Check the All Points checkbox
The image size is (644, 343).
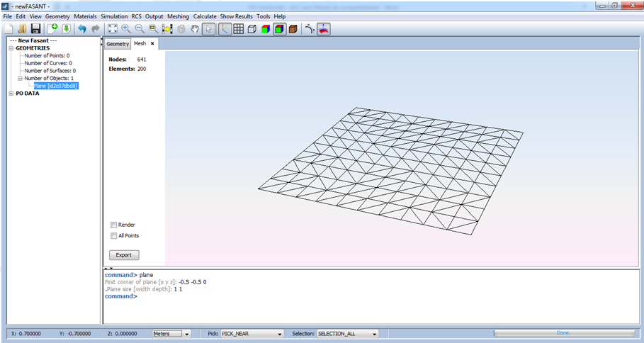(x=113, y=235)
